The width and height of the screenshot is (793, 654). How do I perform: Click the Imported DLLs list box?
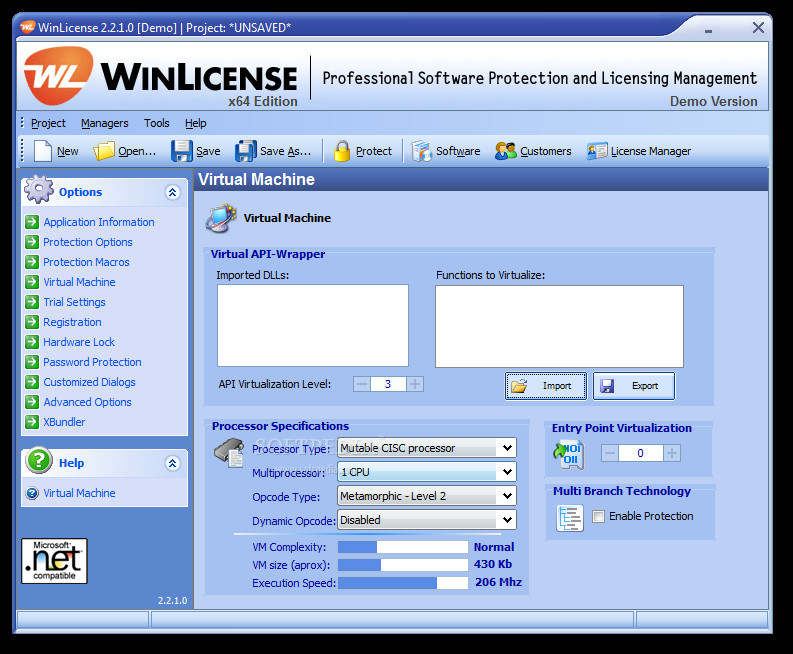[x=313, y=325]
